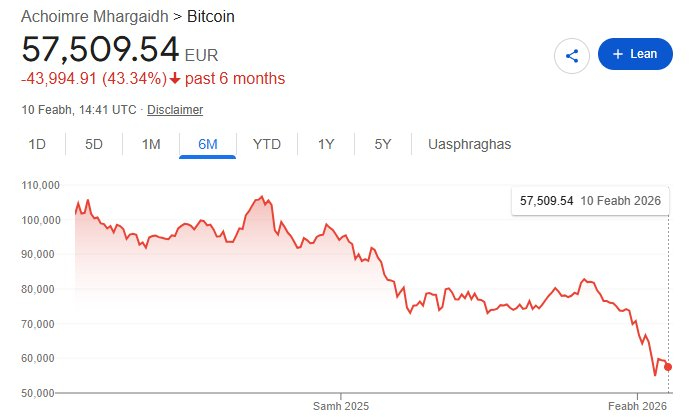Click the 57,509.54 EUR price heading
The image size is (700, 420).
pyautogui.click(x=100, y=49)
